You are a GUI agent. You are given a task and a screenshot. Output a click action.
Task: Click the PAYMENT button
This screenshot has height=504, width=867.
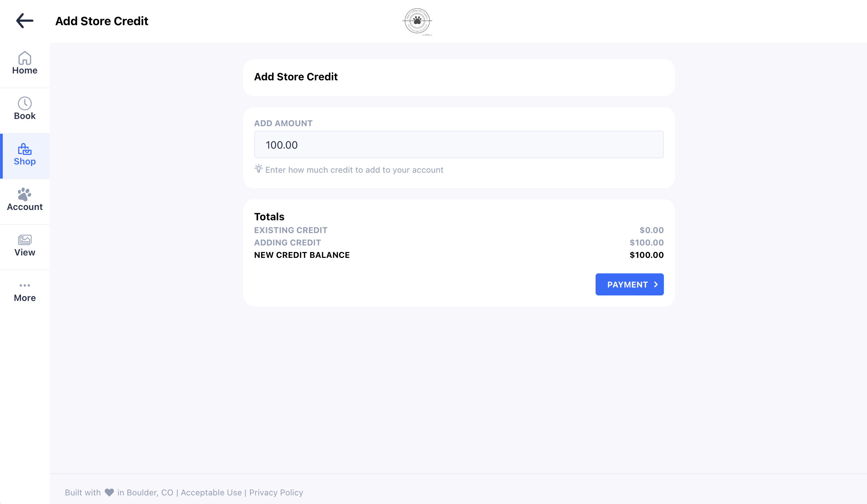(629, 284)
